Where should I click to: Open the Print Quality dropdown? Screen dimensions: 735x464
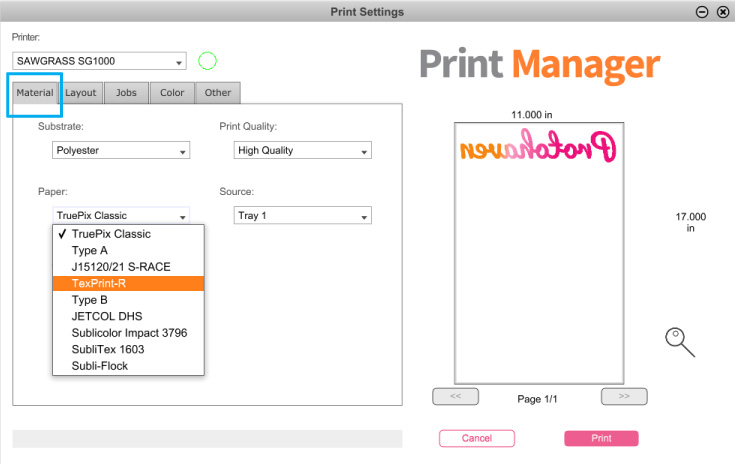(x=302, y=150)
